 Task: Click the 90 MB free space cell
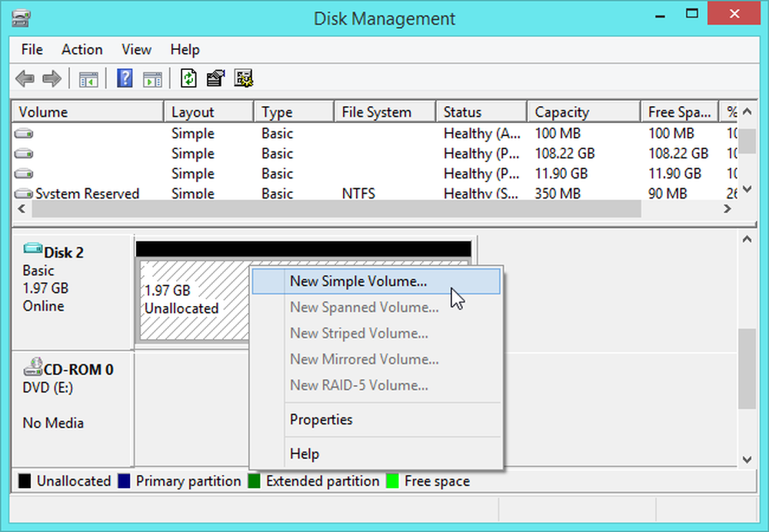(667, 194)
